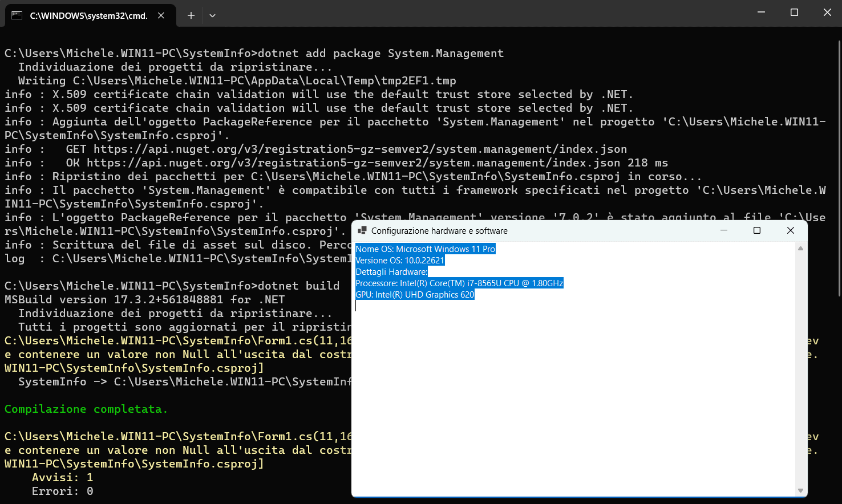Image resolution: width=842 pixels, height=504 pixels.
Task: Select the C:\WINDOWS\system32\cmd. tab
Action: [x=89, y=15]
